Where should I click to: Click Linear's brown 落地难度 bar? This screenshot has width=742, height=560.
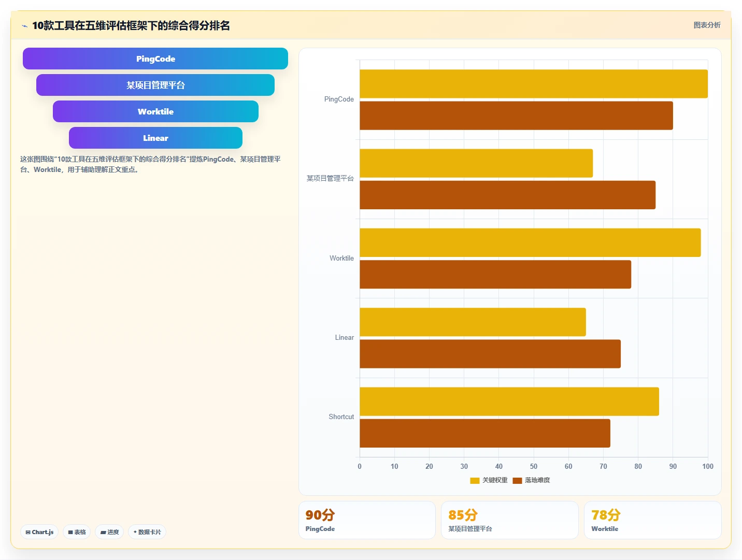tap(490, 354)
